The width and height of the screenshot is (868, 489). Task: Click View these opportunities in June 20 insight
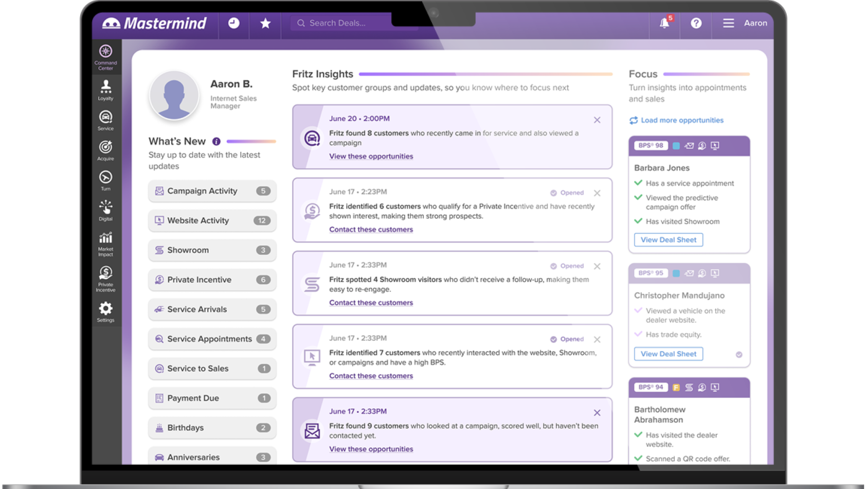pos(371,156)
